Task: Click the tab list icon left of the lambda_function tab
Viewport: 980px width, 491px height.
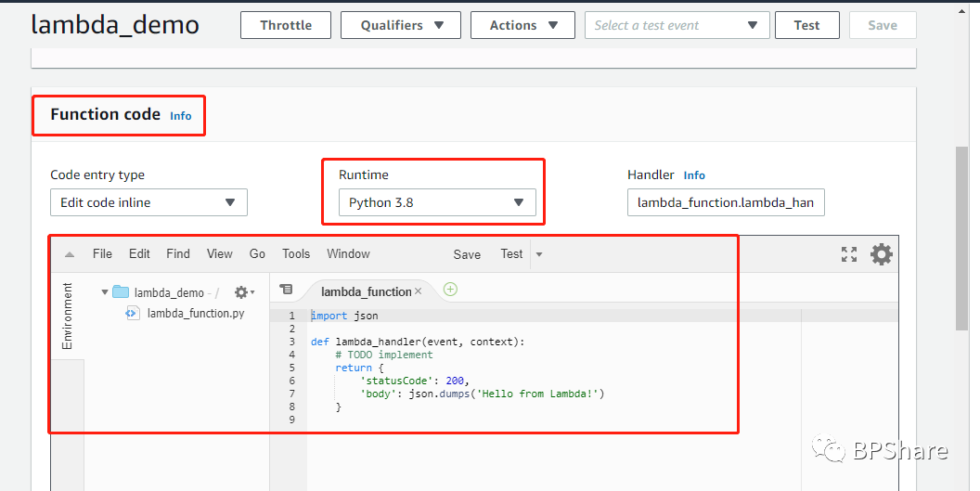Action: pos(286,291)
